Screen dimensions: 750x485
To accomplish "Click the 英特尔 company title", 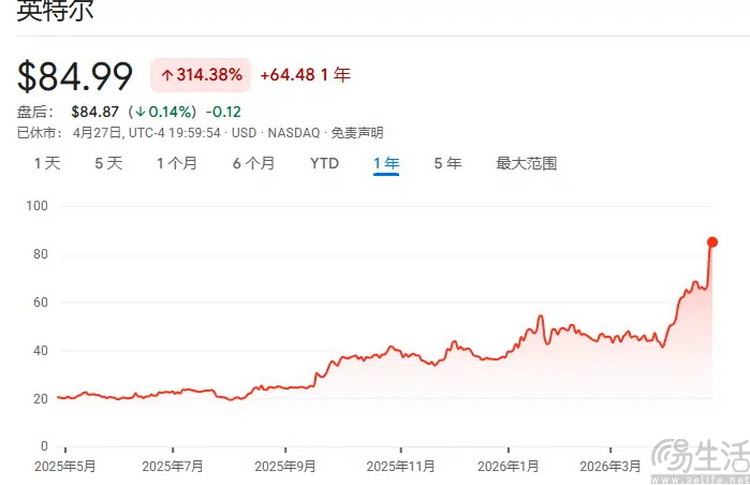I will point(55,10).
